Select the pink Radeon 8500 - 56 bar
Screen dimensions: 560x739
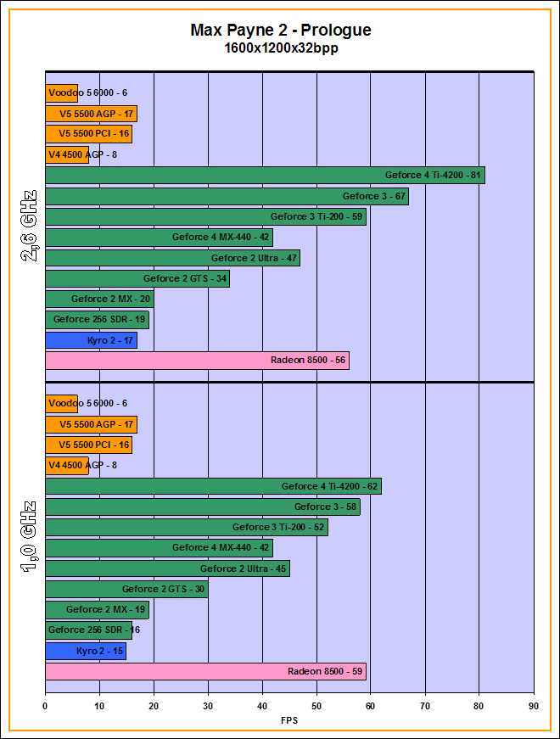[197, 361]
